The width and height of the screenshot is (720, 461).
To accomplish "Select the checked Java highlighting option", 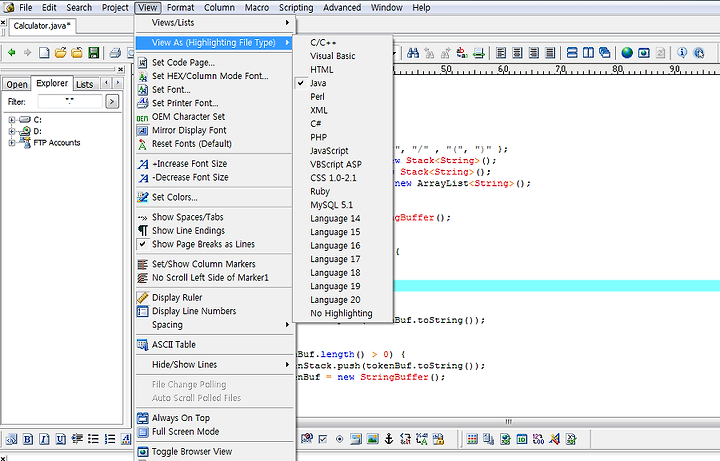I will pos(343,83).
